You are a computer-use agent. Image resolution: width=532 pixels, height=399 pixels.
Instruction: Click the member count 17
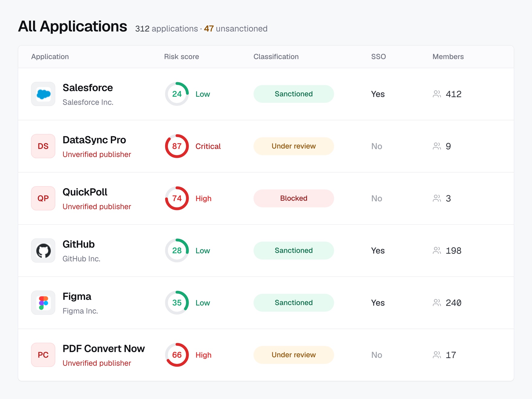click(x=451, y=355)
